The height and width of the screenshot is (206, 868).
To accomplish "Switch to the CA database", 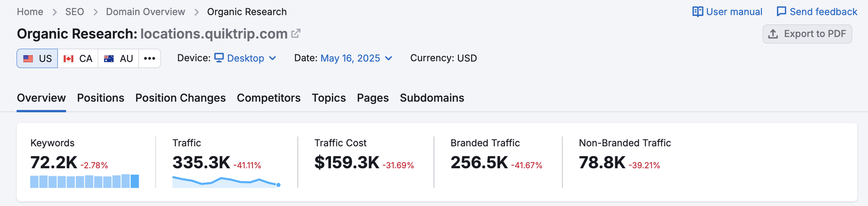I will [78, 58].
